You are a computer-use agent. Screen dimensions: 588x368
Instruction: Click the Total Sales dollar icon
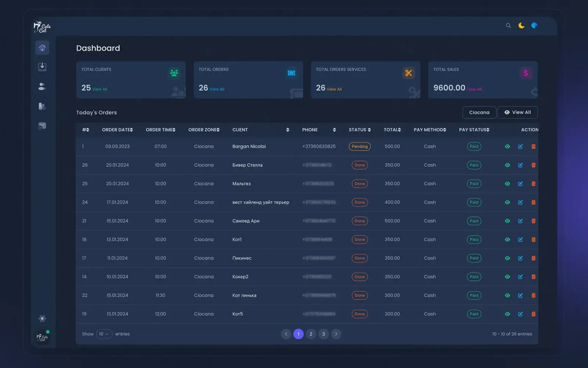[526, 73]
